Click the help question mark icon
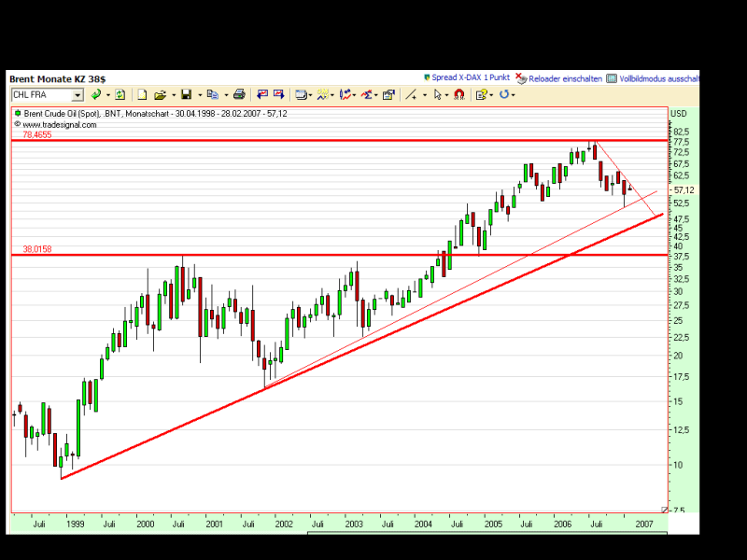 tap(481, 95)
